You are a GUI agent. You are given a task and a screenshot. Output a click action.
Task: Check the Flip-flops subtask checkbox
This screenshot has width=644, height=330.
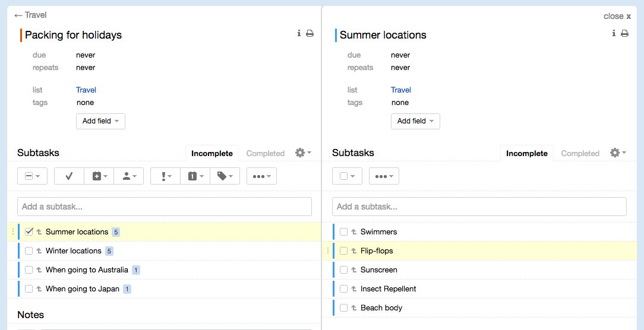pos(344,251)
